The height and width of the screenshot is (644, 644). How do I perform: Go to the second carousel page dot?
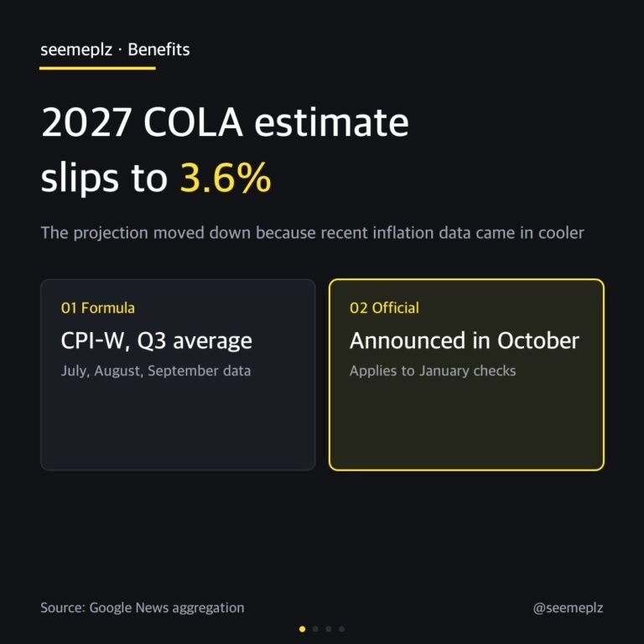coord(315,629)
